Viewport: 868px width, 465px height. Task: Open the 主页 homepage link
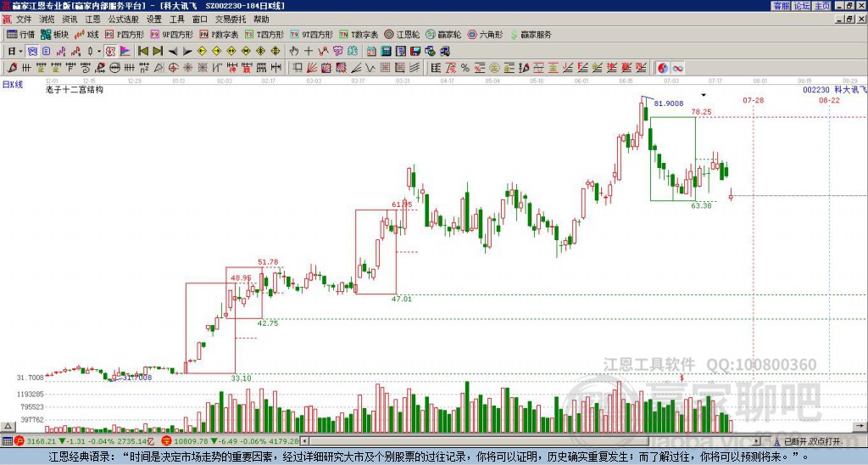click(x=821, y=6)
